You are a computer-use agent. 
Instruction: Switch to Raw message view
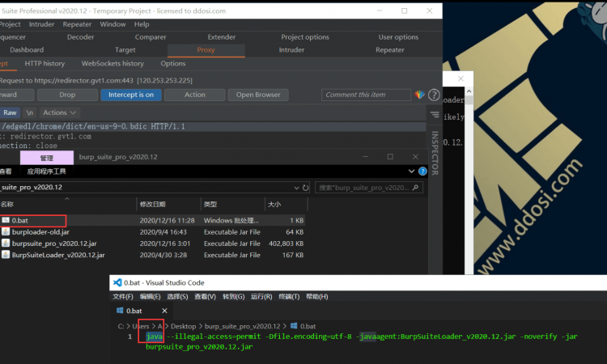tap(10, 112)
